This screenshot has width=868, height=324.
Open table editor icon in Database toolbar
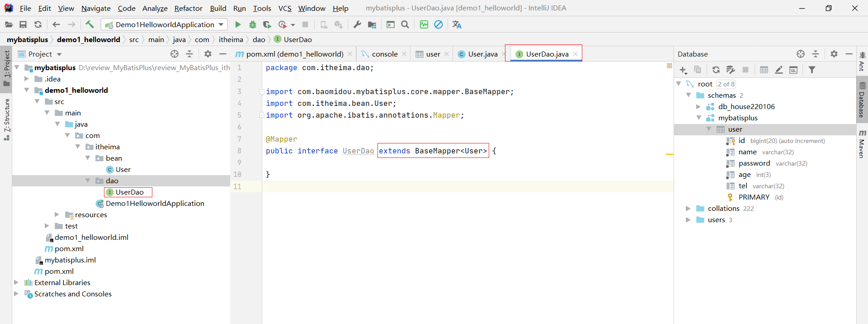(x=764, y=70)
